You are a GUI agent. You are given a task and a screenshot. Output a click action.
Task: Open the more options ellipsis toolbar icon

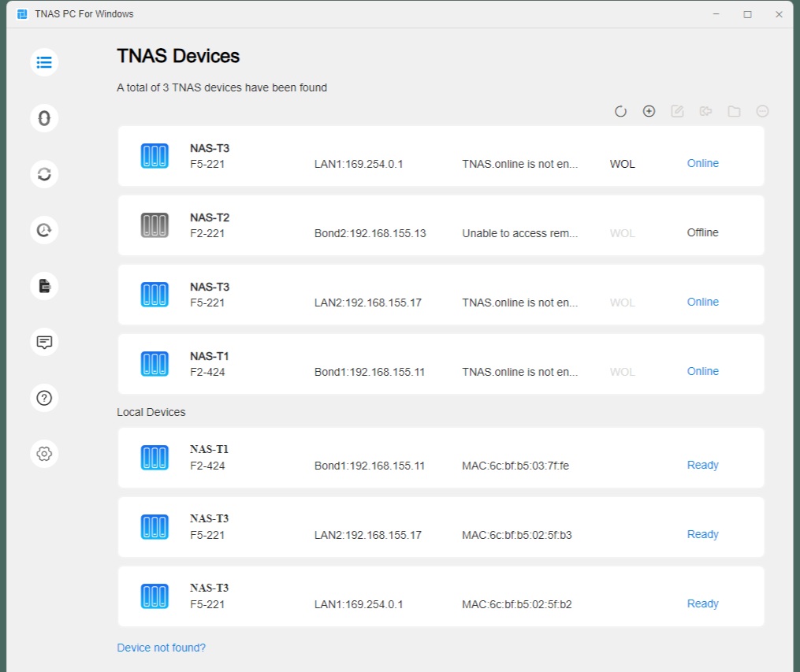[762, 111]
